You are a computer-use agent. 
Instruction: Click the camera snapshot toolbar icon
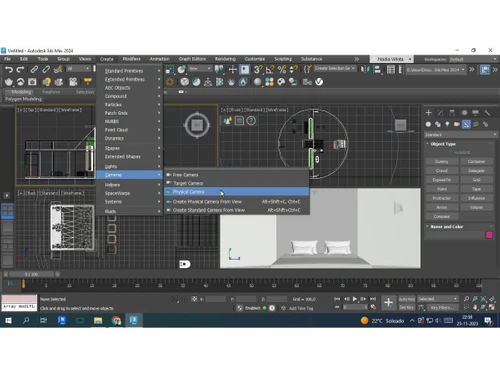pos(32,82)
